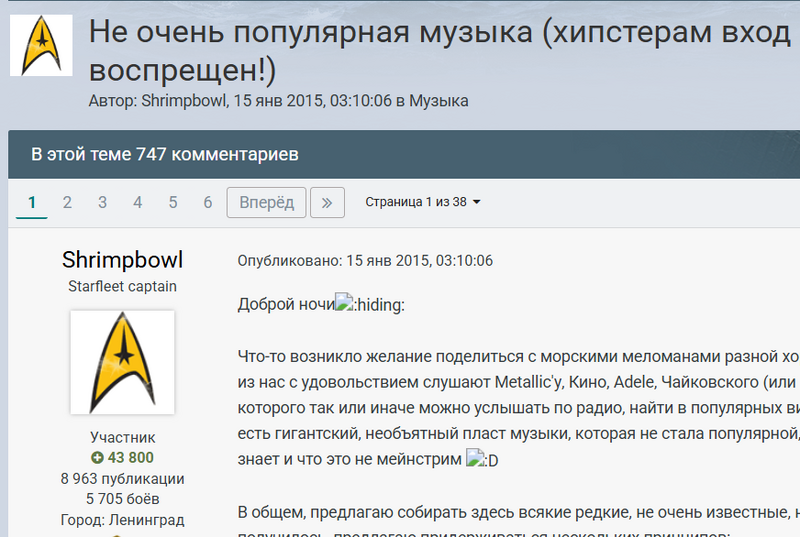
Task: Click the 'Опубликовано: 15 янв 2015' post timestamp
Action: 365,261
